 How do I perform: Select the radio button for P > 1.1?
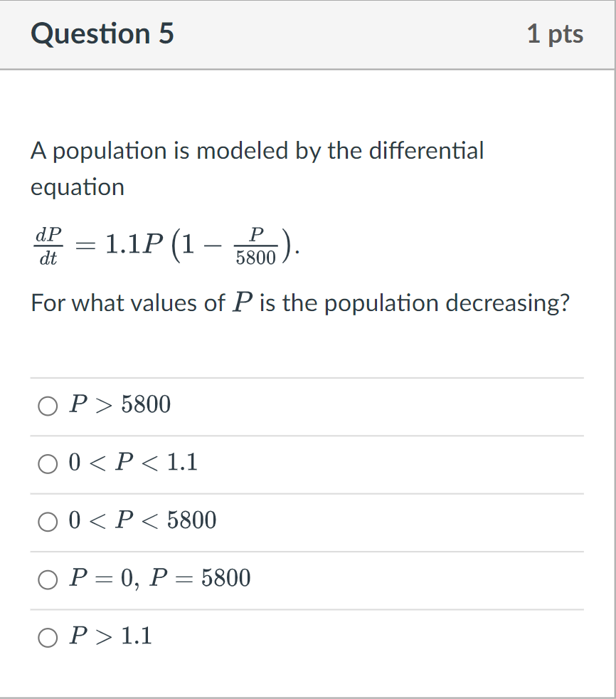pyautogui.click(x=48, y=638)
